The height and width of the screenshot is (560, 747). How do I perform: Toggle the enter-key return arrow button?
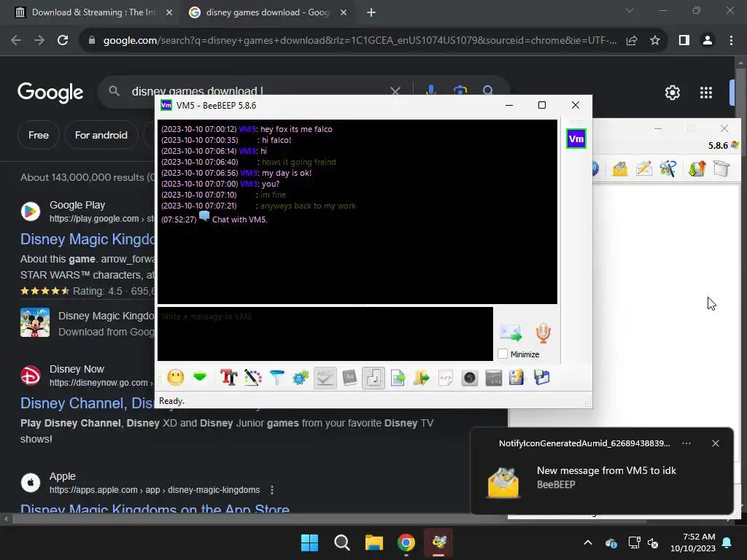pyautogui.click(x=373, y=378)
